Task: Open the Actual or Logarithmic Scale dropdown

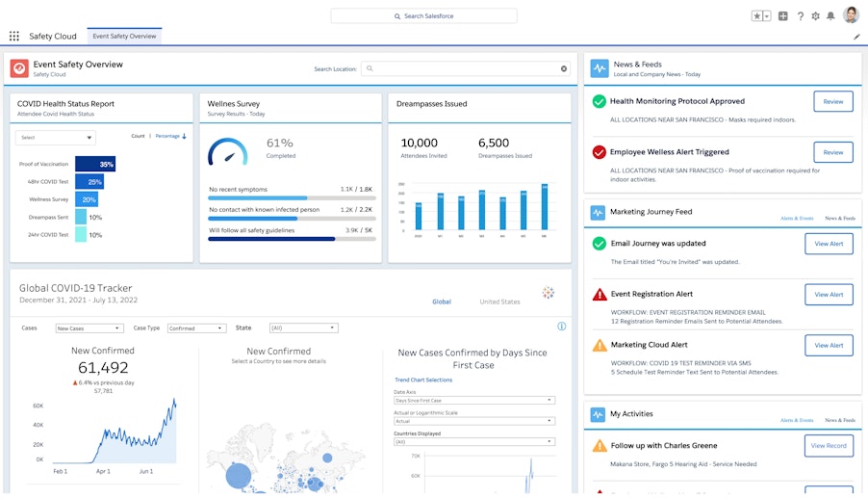Action: pos(474,421)
